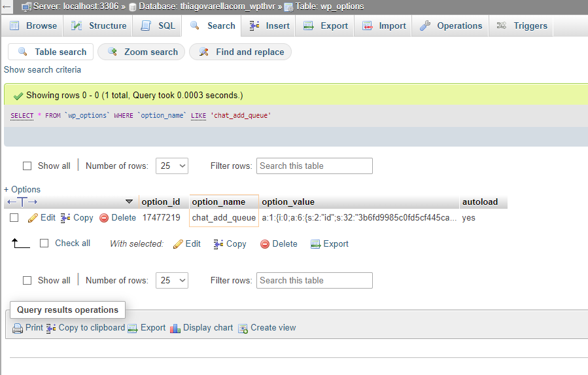This screenshot has width=588, height=375.
Task: Click Query results Export icon
Action: click(133, 329)
